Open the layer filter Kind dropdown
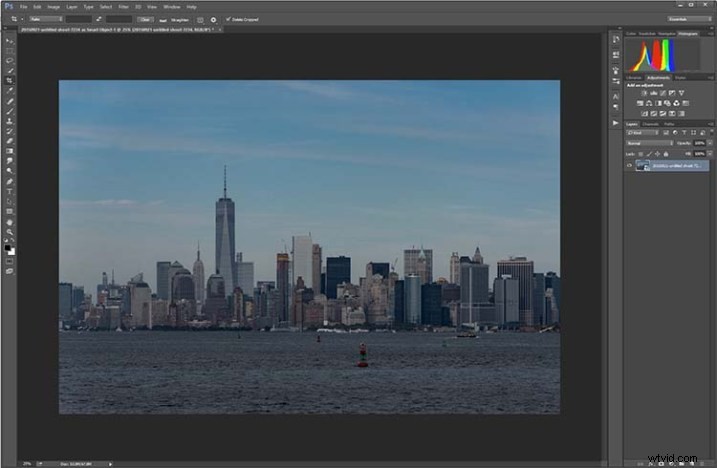Image resolution: width=717 pixels, height=468 pixels. [643, 133]
